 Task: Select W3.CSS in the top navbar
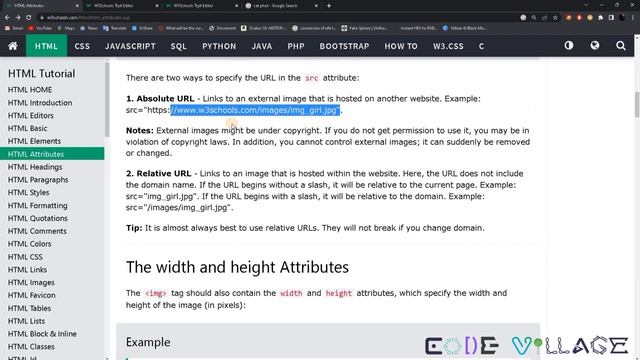click(x=448, y=46)
